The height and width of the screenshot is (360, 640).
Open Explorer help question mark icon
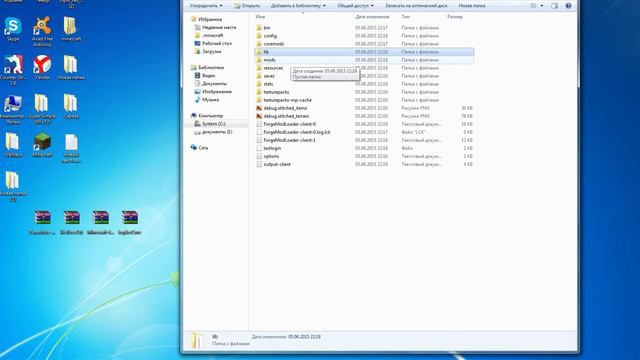[x=568, y=6]
